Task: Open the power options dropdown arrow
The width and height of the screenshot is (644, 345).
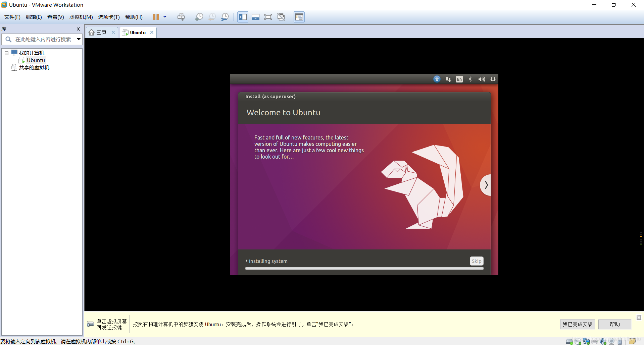Action: [165, 17]
